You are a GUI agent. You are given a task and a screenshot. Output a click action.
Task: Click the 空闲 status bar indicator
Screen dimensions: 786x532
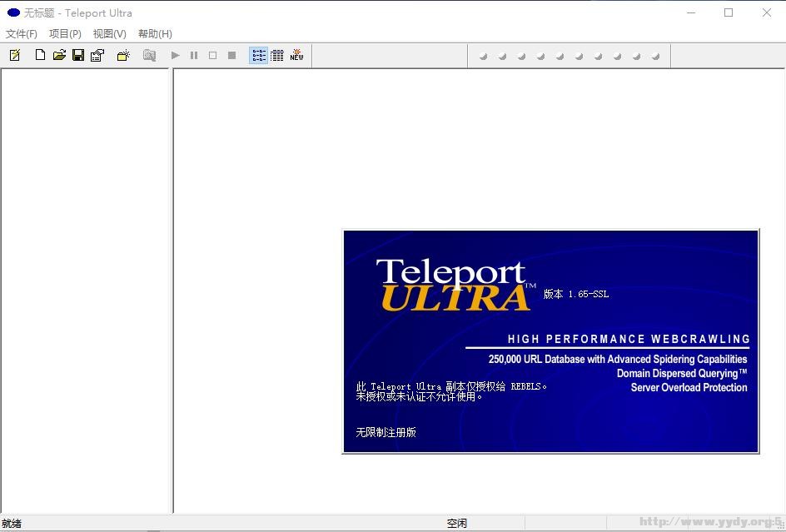pyautogui.click(x=456, y=524)
